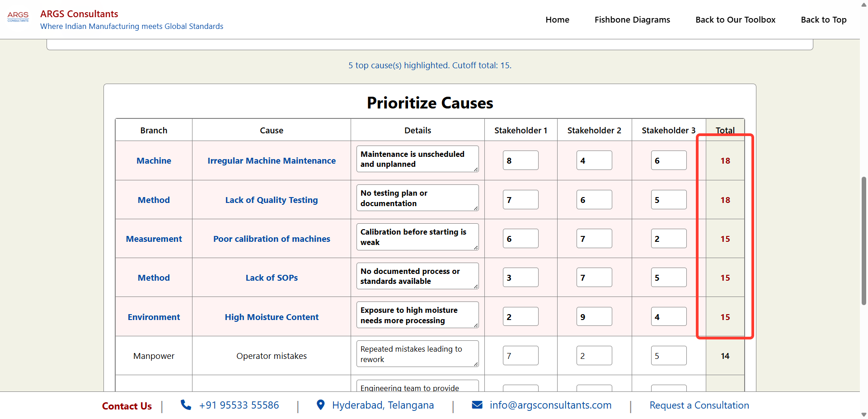Viewport: 868px width, 419px height.
Task: Edit Stakeholder 1 score for Operator mistakes
Action: 521,356
